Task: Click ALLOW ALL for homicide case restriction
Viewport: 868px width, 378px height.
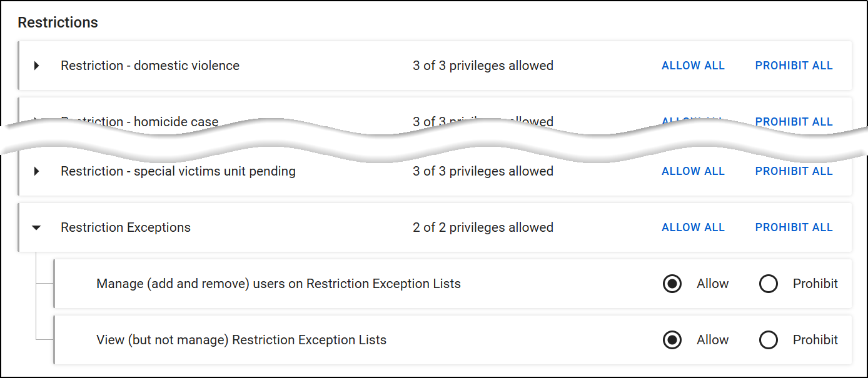Action: pos(693,120)
